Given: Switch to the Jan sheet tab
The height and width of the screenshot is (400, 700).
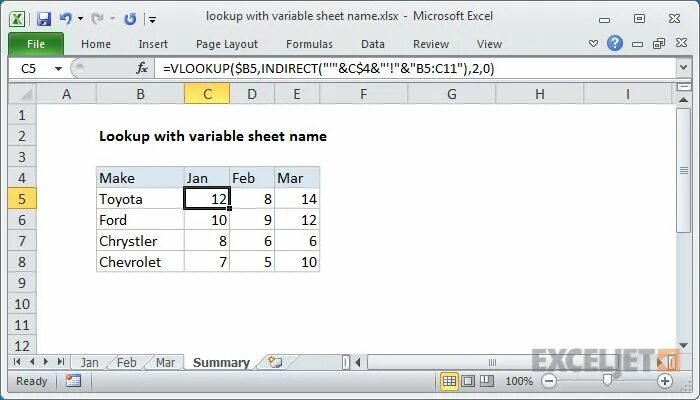Looking at the screenshot, I should (90, 362).
